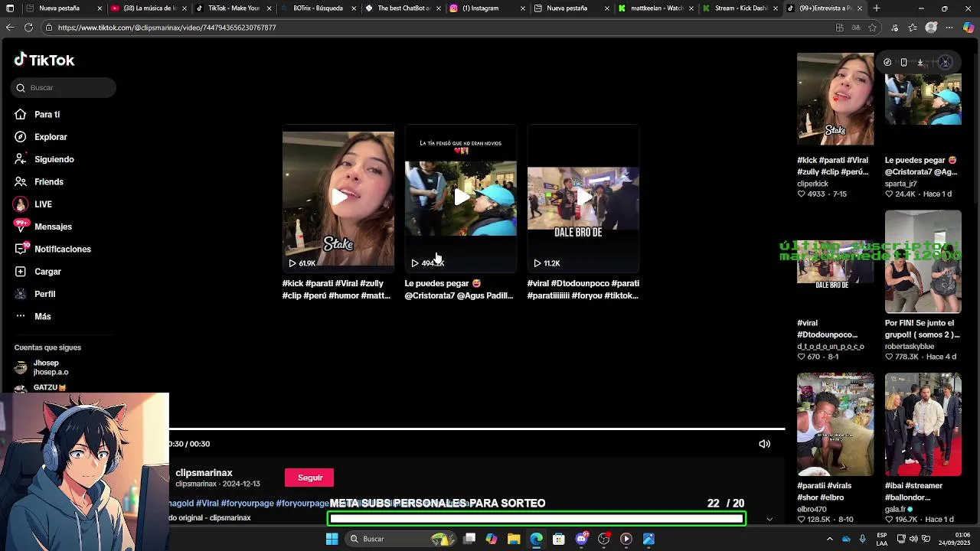
Task: Switch to The best ChatBot tab
Action: (x=403, y=8)
